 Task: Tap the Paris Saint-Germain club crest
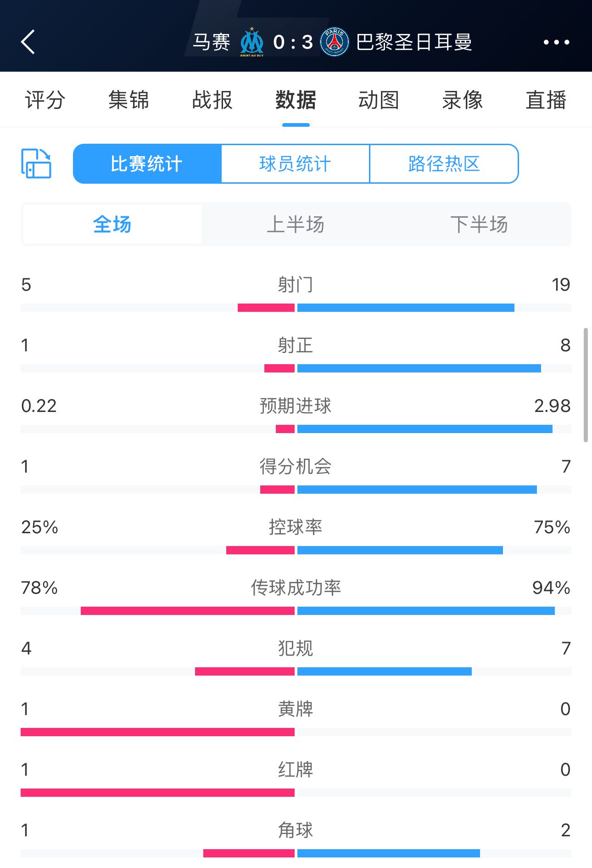[335, 42]
